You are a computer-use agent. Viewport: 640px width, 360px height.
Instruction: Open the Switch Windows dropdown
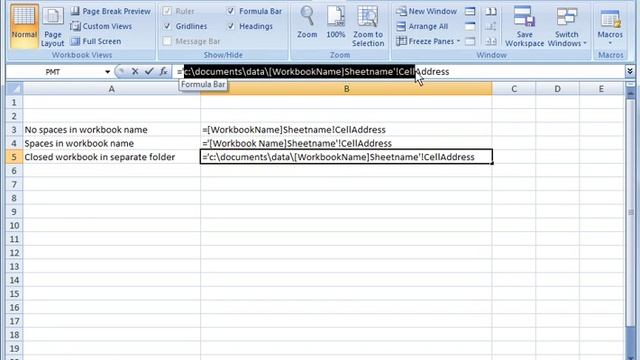pyautogui.click(x=567, y=26)
